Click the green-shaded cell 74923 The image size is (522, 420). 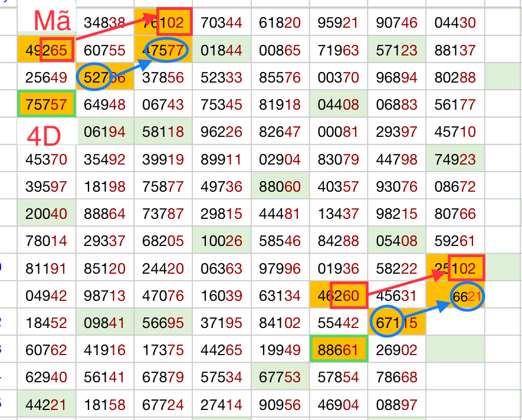coord(455,159)
